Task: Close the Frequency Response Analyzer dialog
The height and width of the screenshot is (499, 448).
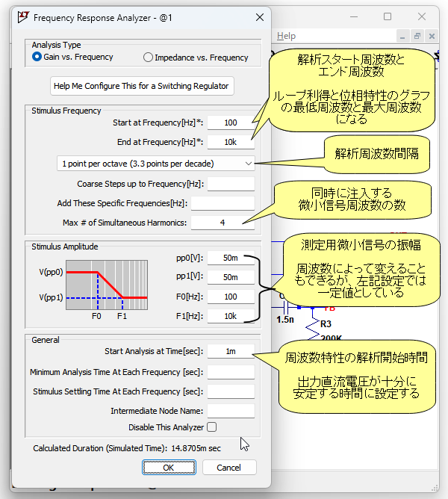Action: click(x=260, y=16)
